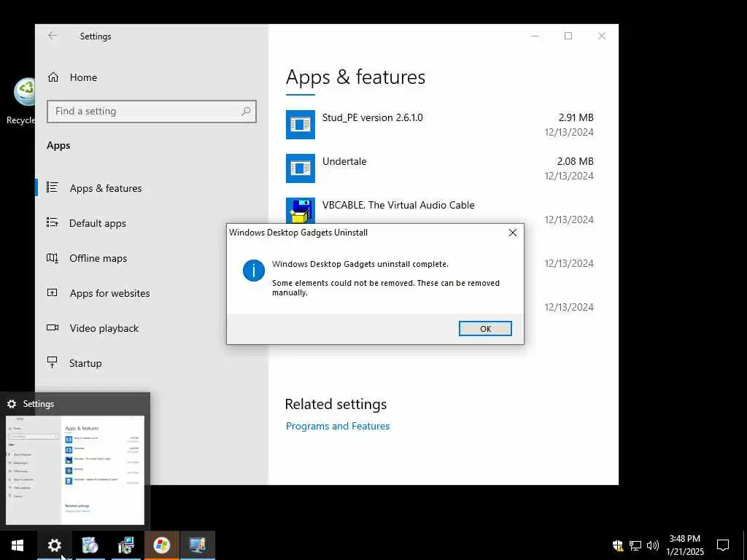This screenshot has width=747, height=560.
Task: Minimize the Settings window
Action: (x=535, y=36)
